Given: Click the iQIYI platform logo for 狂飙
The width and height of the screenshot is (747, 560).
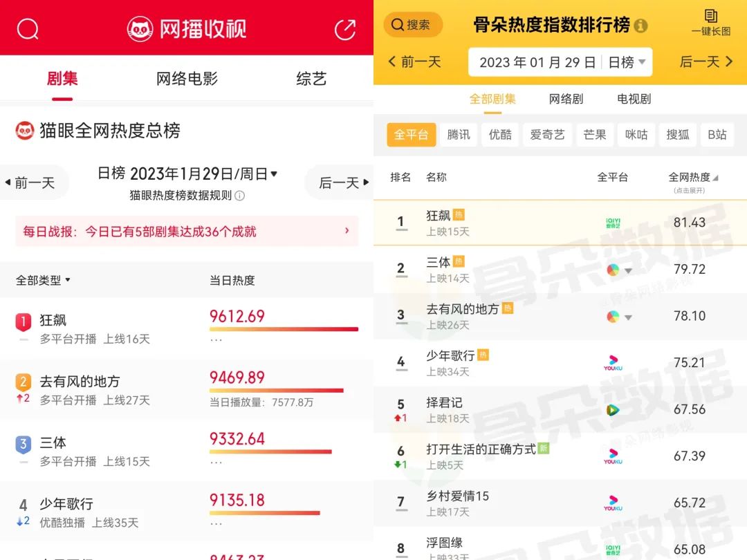Looking at the screenshot, I should tap(612, 223).
